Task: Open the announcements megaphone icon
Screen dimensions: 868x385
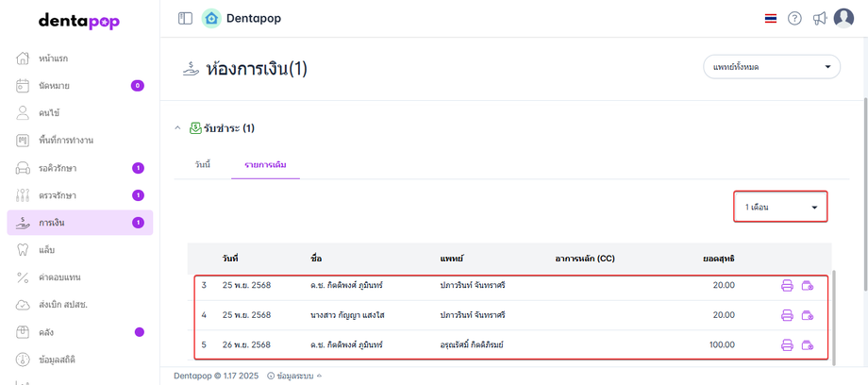Action: click(819, 18)
